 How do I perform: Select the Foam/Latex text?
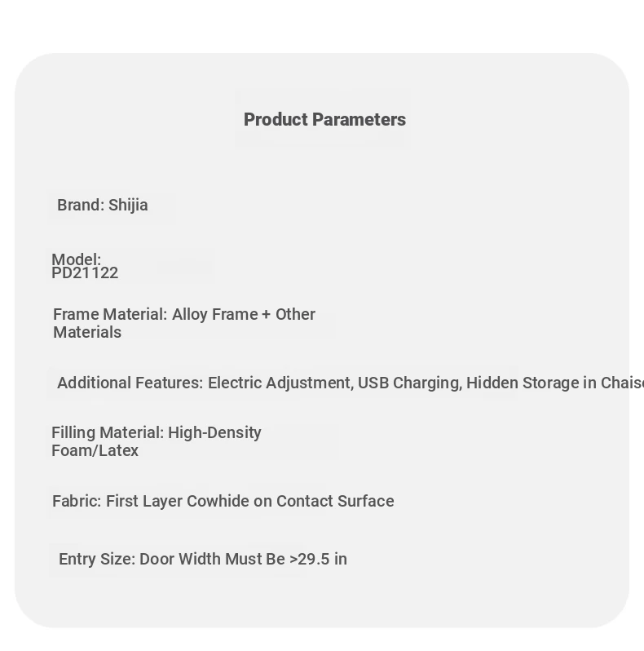point(95,451)
